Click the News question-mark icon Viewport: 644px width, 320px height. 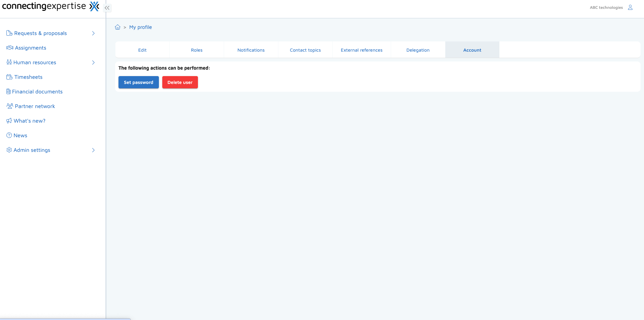pyautogui.click(x=9, y=136)
